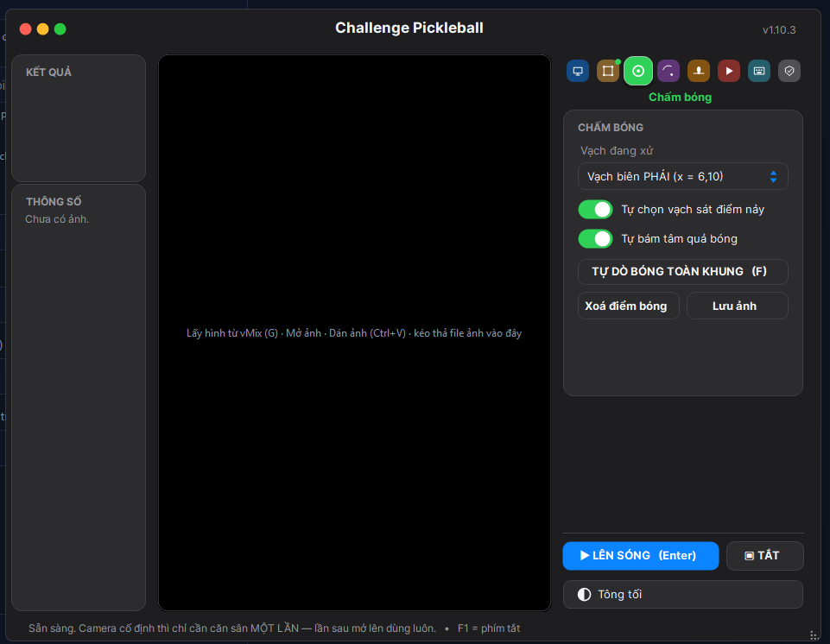Open the red play icon tab

pyautogui.click(x=729, y=71)
